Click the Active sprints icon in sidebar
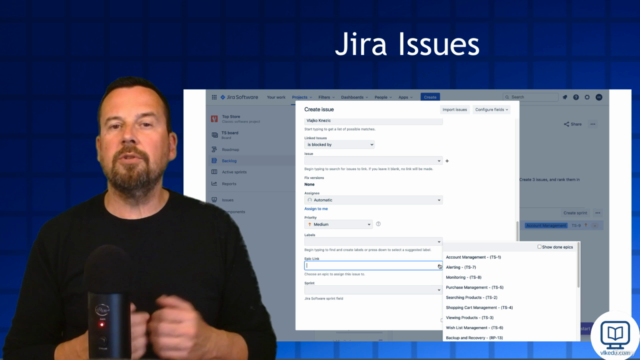 click(x=214, y=172)
